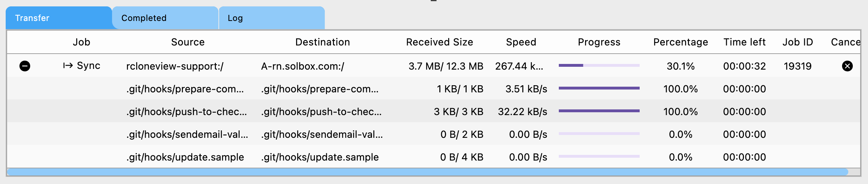Cancel the Sync job 19319
Image resolution: width=868 pixels, height=184 pixels.
[847, 66]
